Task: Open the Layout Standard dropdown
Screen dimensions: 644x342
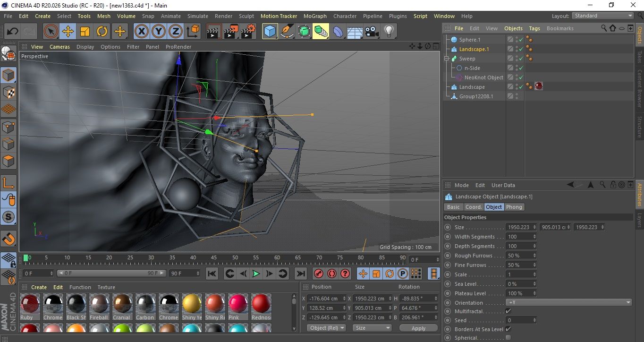Action: tap(603, 16)
